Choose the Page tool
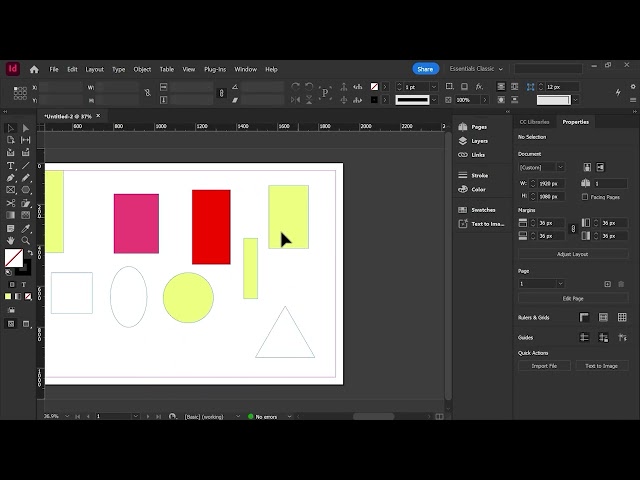 [x=11, y=140]
